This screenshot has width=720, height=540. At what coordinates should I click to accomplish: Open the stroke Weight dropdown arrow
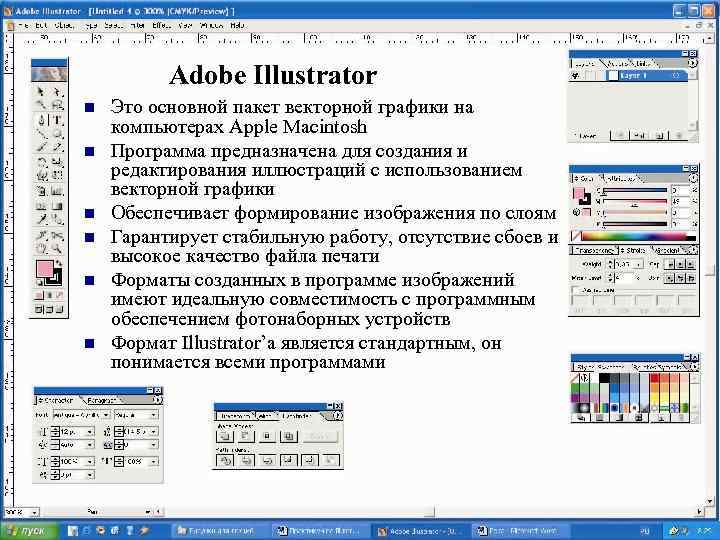point(639,264)
